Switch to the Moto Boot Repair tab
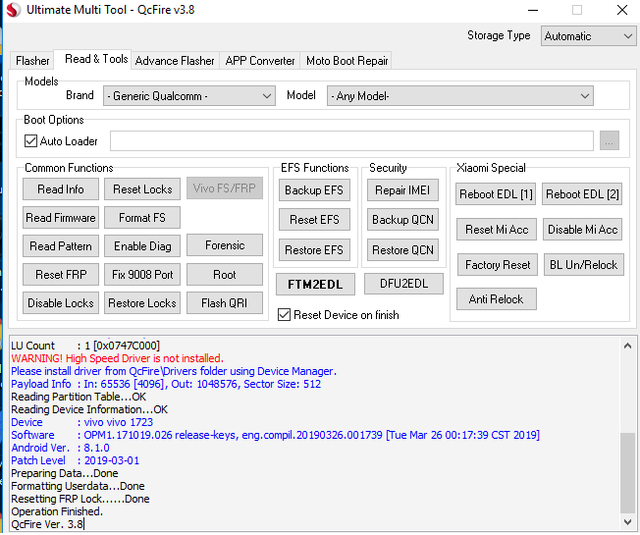The height and width of the screenshot is (535, 640). tap(347, 61)
